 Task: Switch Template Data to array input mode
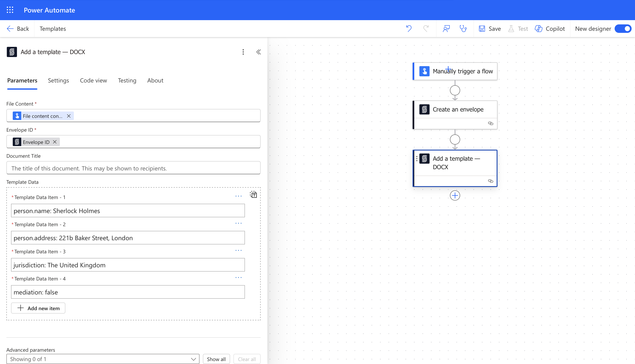(253, 194)
